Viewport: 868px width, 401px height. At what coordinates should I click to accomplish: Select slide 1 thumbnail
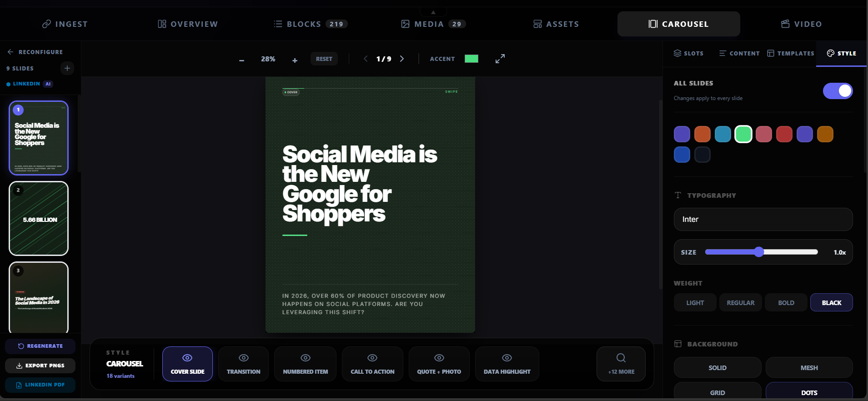click(39, 138)
